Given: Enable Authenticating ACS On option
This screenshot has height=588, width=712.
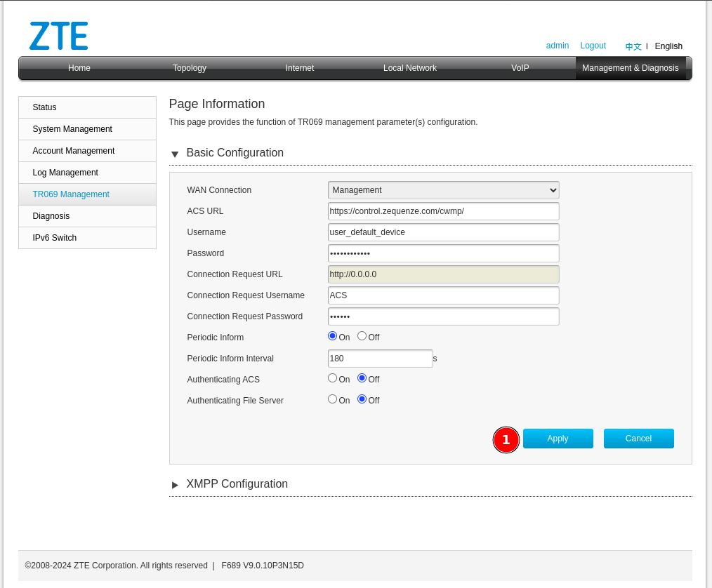Looking at the screenshot, I should 333,378.
